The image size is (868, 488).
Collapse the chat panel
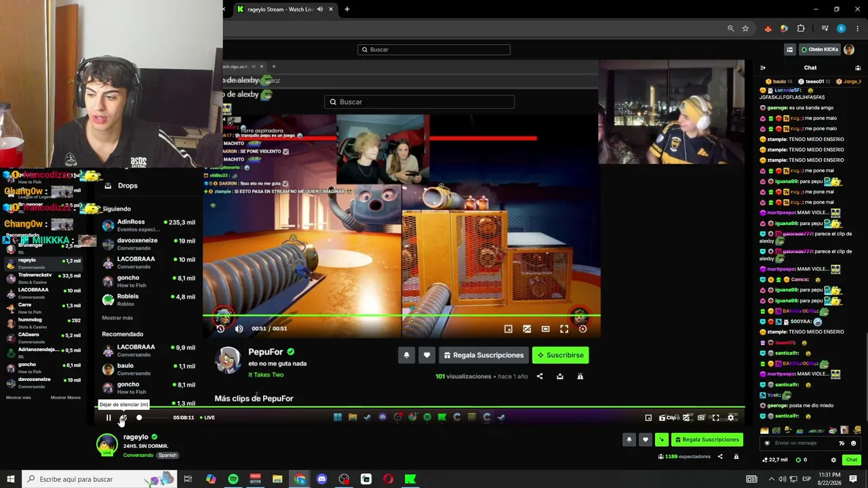pos(763,68)
